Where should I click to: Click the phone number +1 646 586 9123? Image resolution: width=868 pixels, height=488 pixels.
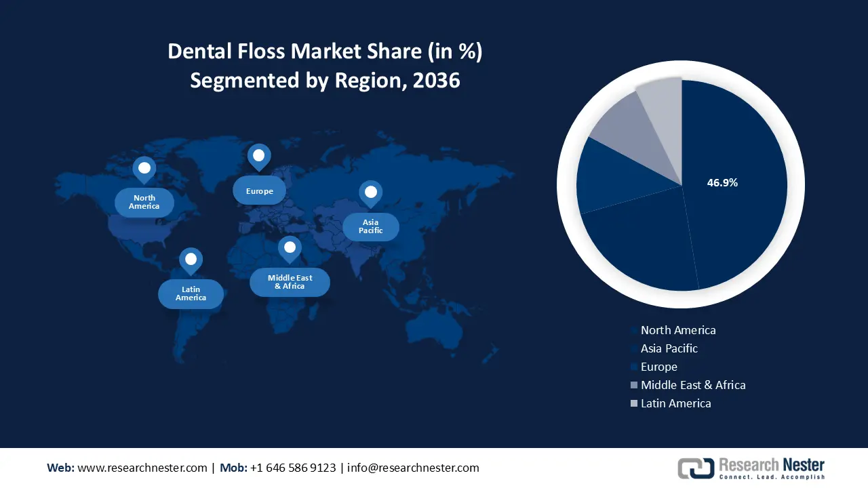tap(293, 468)
